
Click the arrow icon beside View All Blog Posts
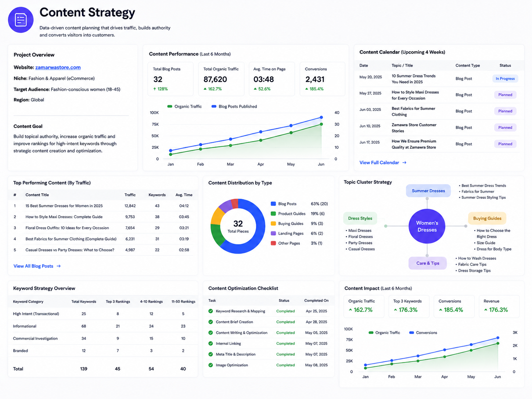pyautogui.click(x=58, y=266)
